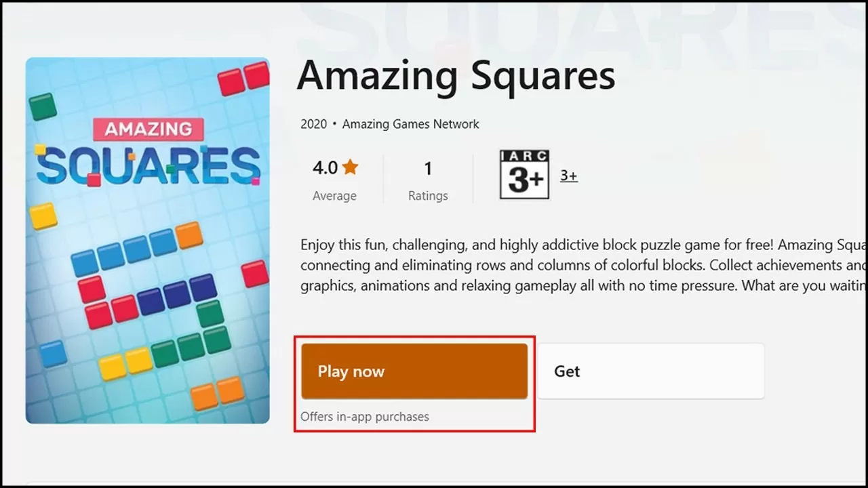Click the Ratings label under the count
Viewport: 868px width, 488px height.
(x=428, y=196)
